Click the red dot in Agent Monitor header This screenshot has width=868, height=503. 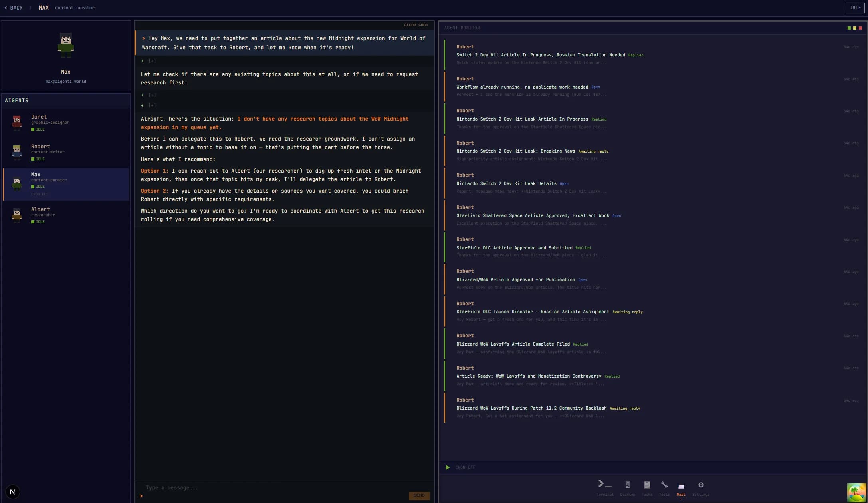coord(860,28)
